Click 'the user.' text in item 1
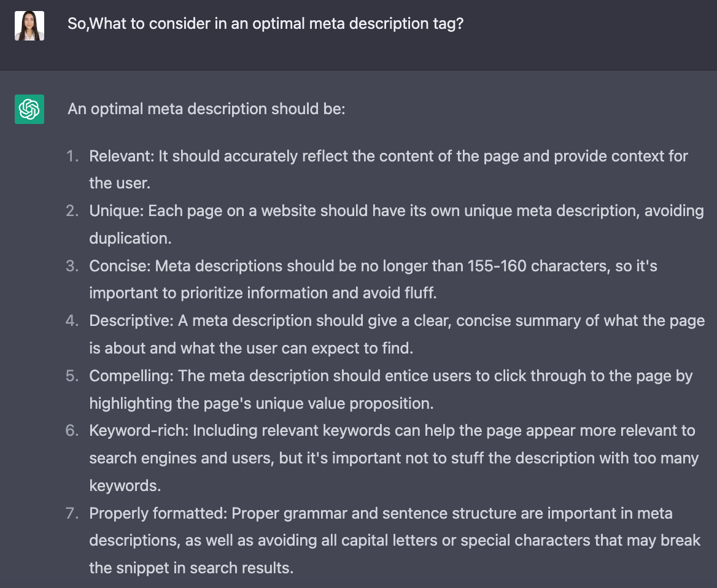Screen dimensions: 717x588 pos(120,184)
